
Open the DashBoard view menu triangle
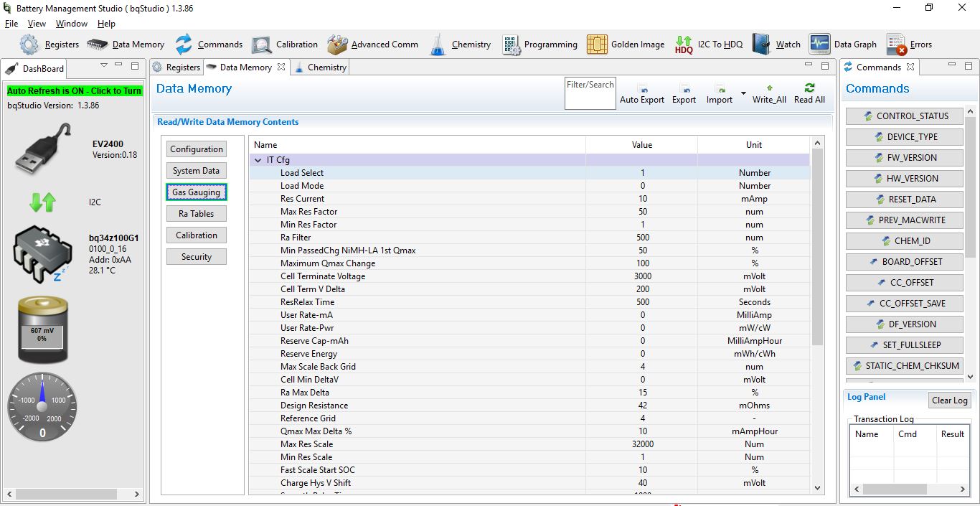[104, 65]
